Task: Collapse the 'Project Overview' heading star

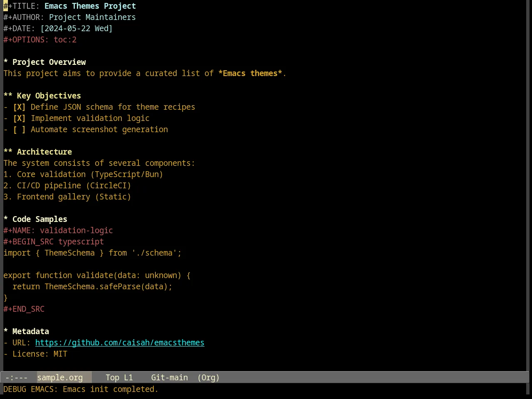Action: [6, 62]
